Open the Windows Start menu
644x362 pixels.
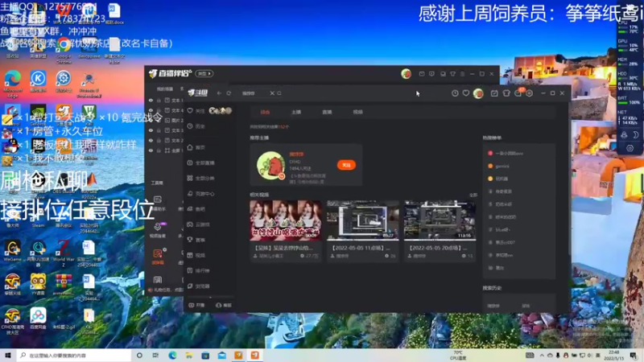(x=8, y=356)
